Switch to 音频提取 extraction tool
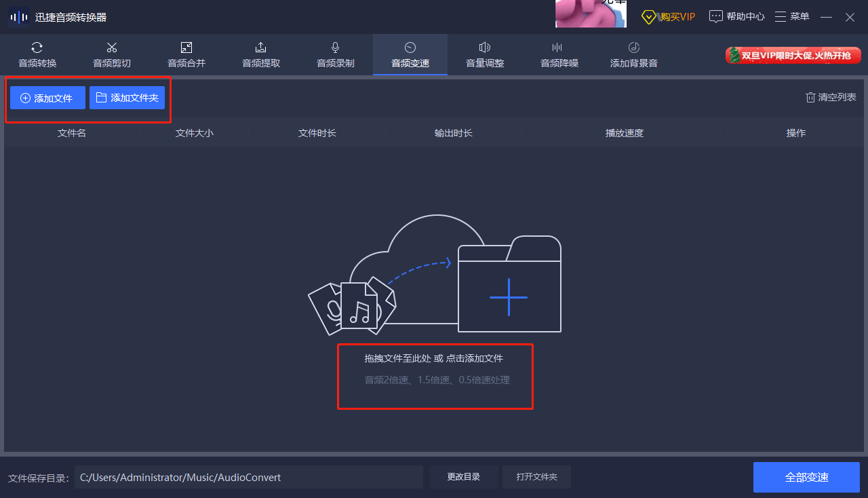This screenshot has height=498, width=868. [x=261, y=55]
